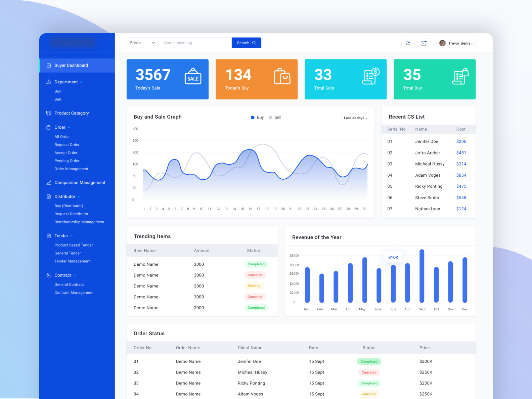
Task: Open All Order submenu item
Action: (62, 137)
